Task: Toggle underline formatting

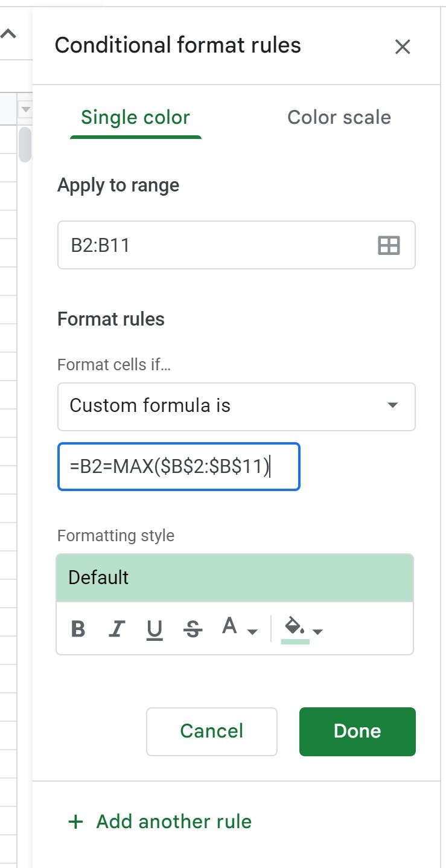Action: 155,629
